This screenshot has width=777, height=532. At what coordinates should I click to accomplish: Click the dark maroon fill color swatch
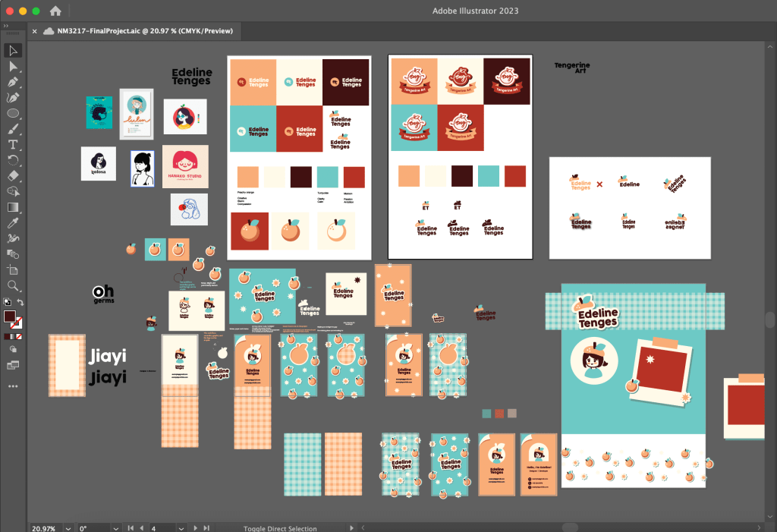click(9, 316)
